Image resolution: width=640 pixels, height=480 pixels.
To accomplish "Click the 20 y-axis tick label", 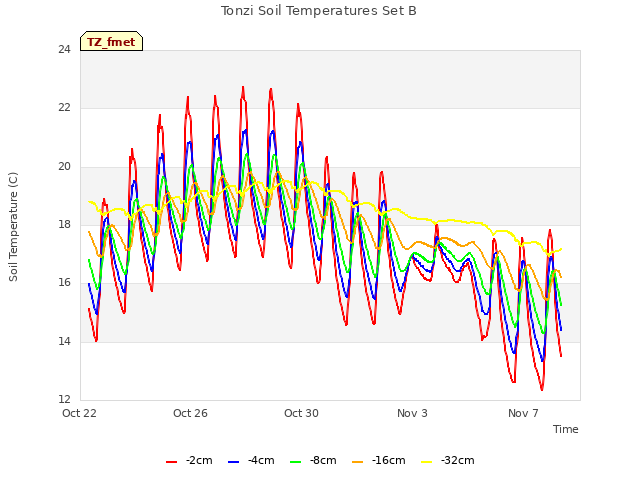I will pyautogui.click(x=64, y=167).
